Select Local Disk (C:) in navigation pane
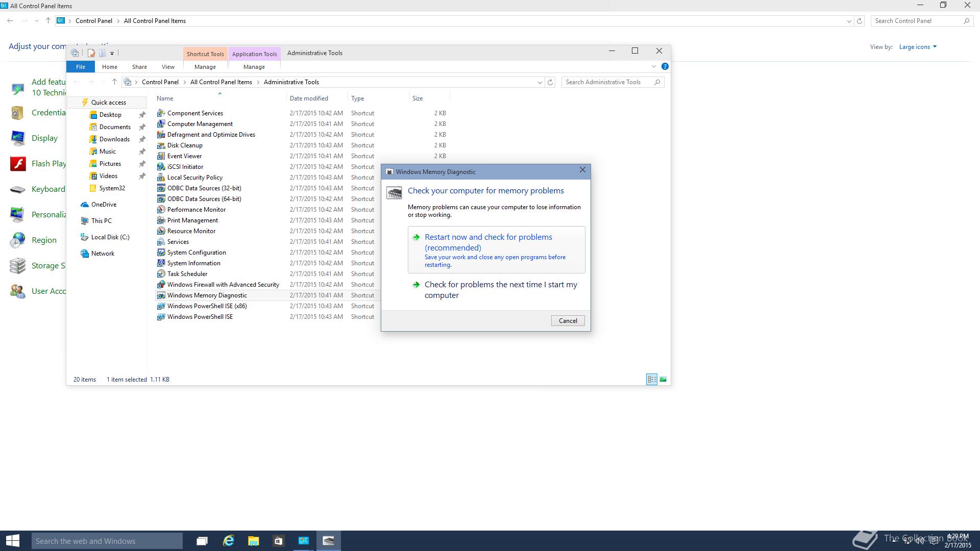 (110, 237)
